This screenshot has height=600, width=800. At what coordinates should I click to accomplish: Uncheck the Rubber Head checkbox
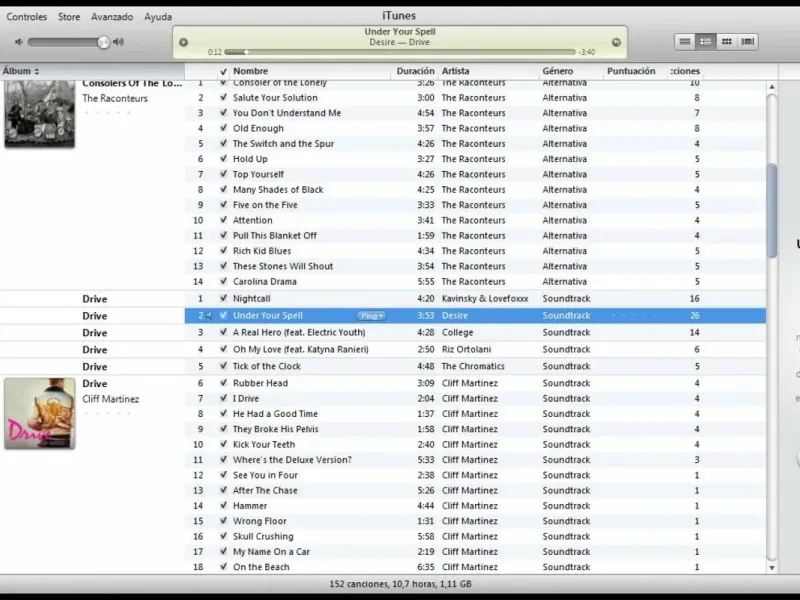[223, 383]
